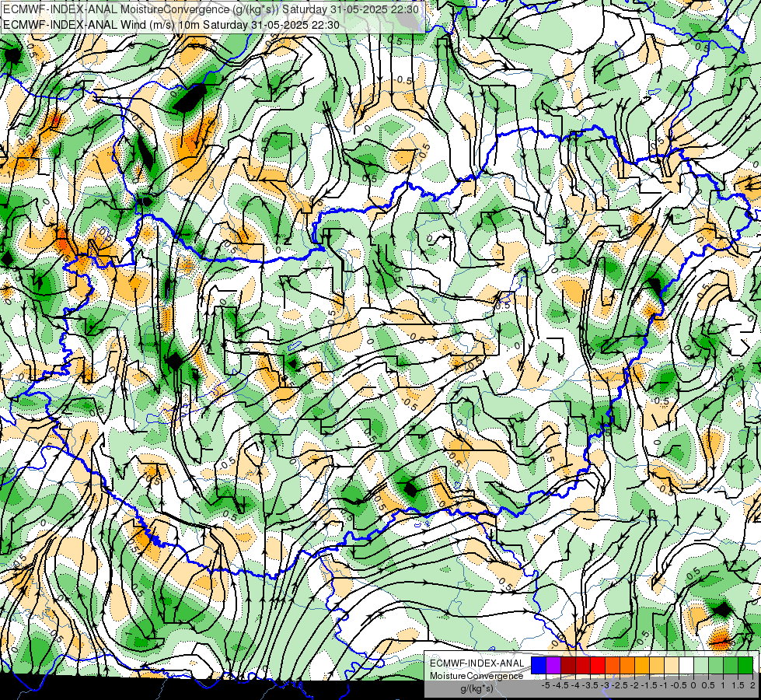The width and height of the screenshot is (761, 700).
Task: Click the darkest red legend swatch
Action: point(568,665)
